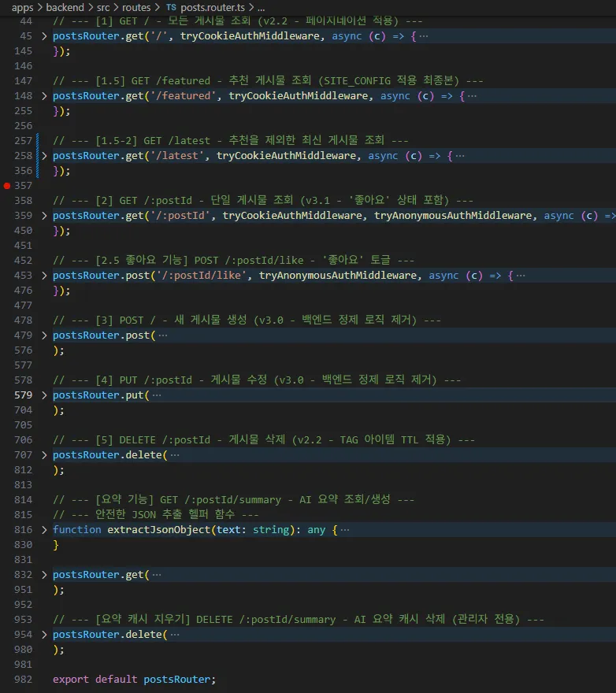Screen dimensions: 616x693
Task: Expand the extractJsonObject function at line 816
Action: click(44, 529)
